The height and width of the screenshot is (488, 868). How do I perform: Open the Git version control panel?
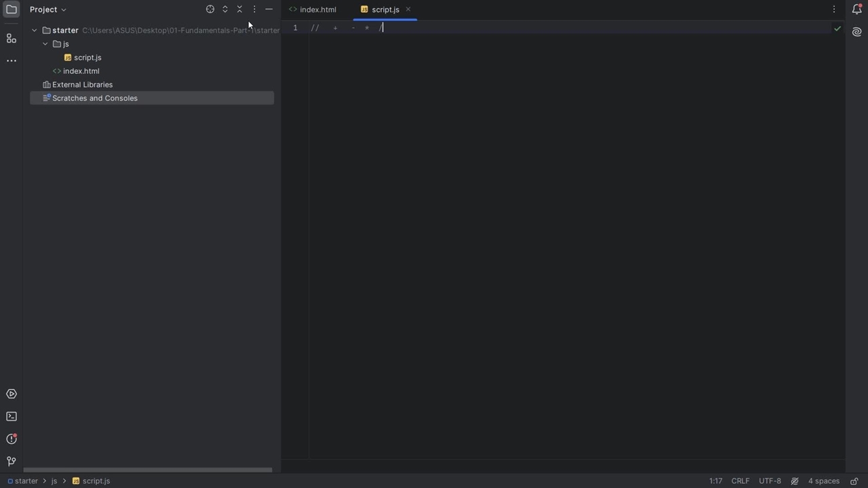[x=11, y=462]
